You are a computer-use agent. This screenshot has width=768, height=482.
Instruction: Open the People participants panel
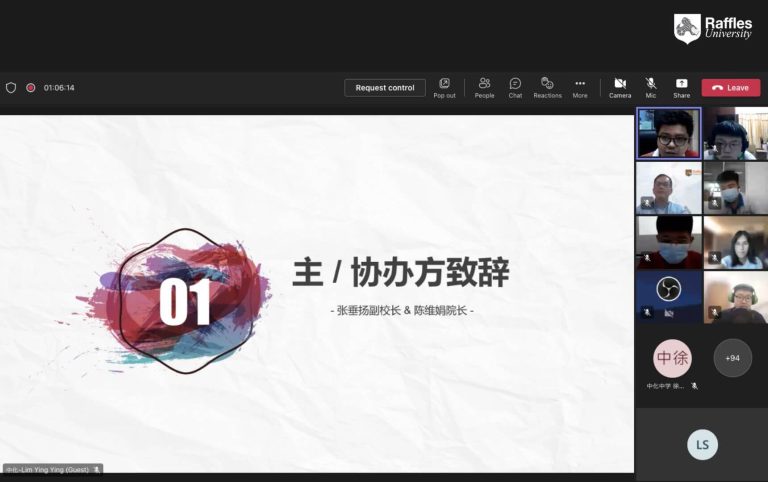click(484, 87)
